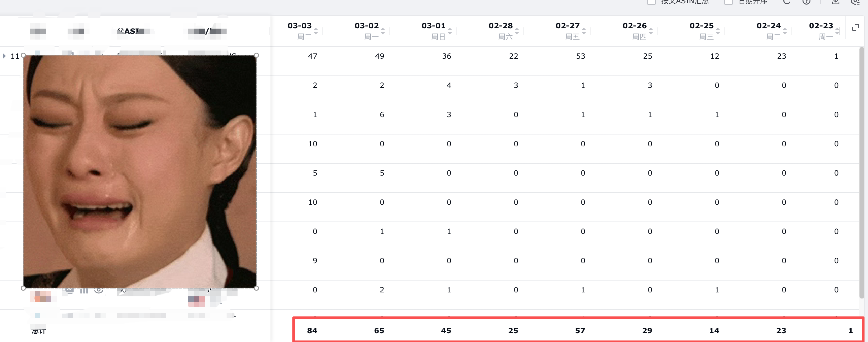Open the column settings icon at top right
The image size is (868, 342).
[855, 2]
